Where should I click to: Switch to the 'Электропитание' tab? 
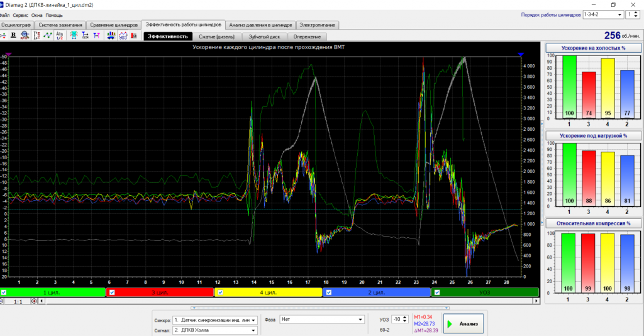(x=317, y=25)
